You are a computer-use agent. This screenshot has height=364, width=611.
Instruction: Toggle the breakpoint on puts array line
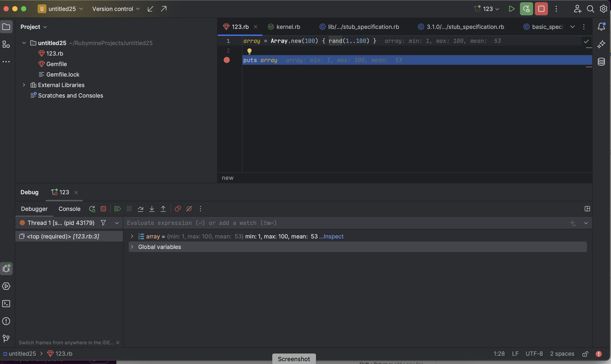pyautogui.click(x=226, y=60)
